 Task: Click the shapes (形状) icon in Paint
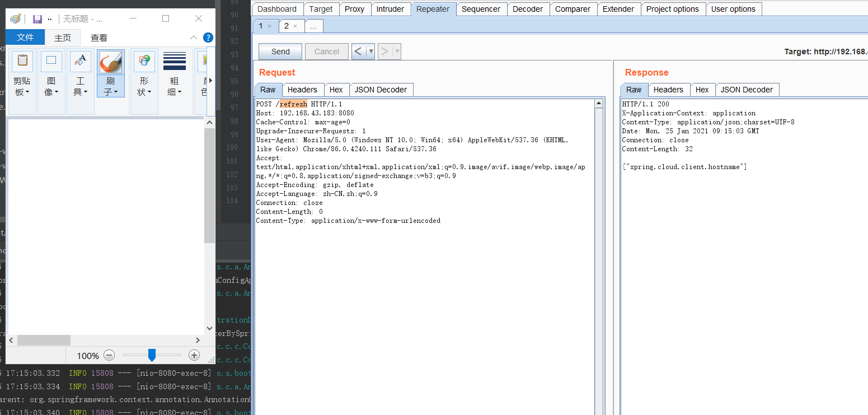144,61
